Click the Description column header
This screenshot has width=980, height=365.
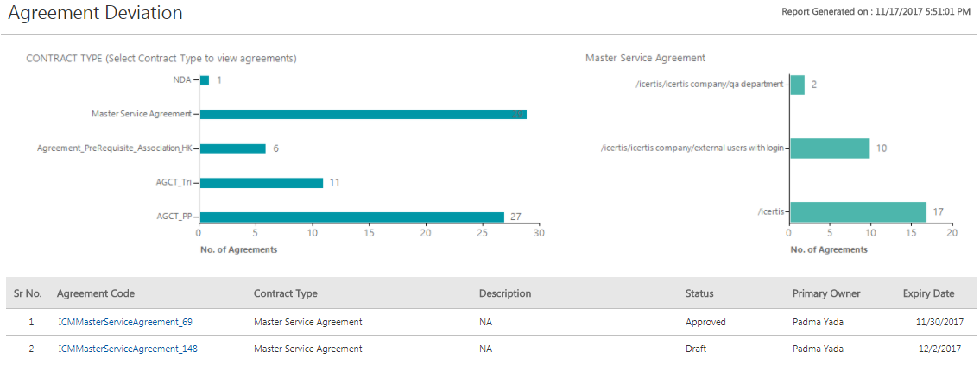505,293
